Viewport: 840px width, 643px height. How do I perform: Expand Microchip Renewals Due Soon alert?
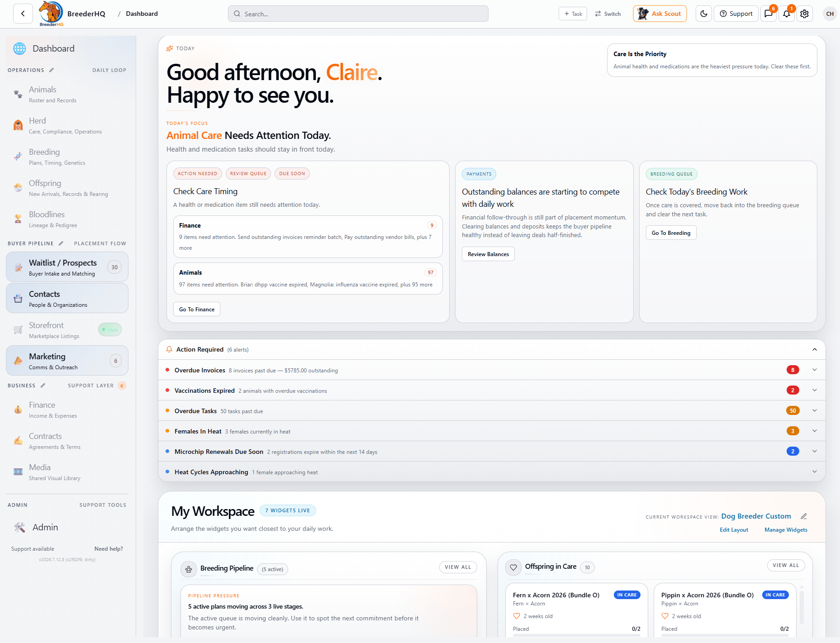coord(815,451)
